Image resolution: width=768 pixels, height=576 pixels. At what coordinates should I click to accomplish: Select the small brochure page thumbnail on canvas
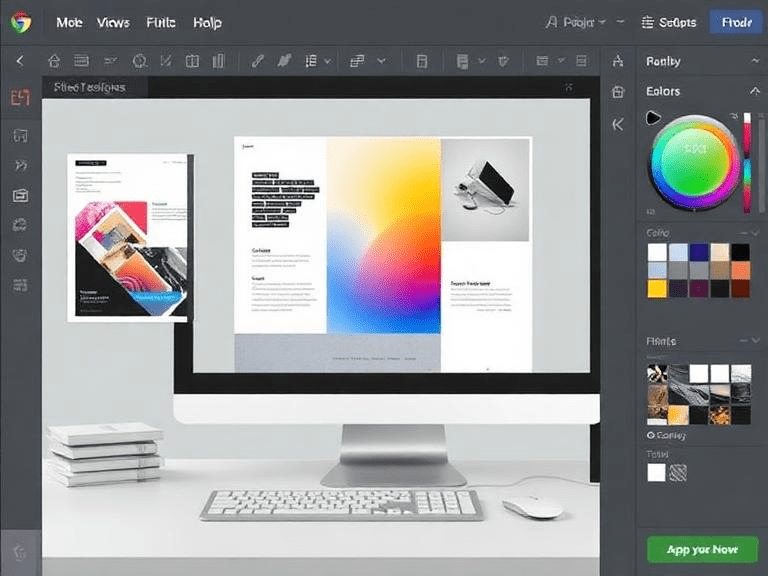click(130, 238)
